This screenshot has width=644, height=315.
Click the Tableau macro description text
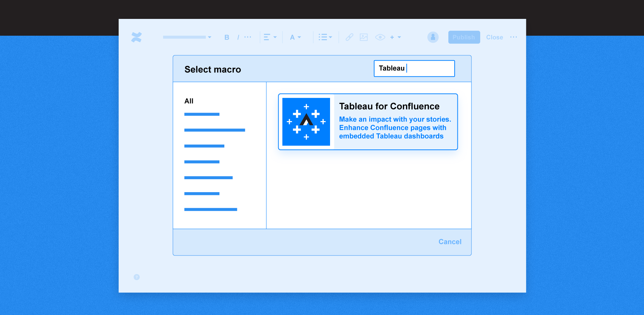(395, 128)
